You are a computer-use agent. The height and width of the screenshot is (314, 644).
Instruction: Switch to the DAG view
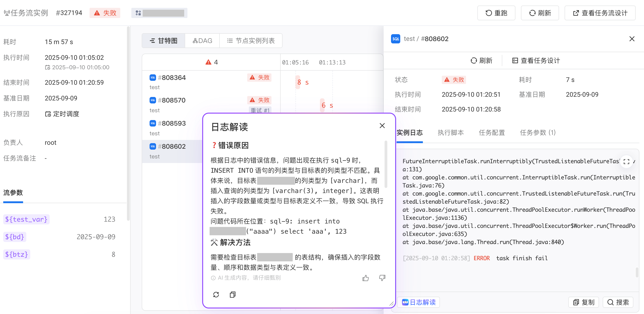(x=202, y=40)
